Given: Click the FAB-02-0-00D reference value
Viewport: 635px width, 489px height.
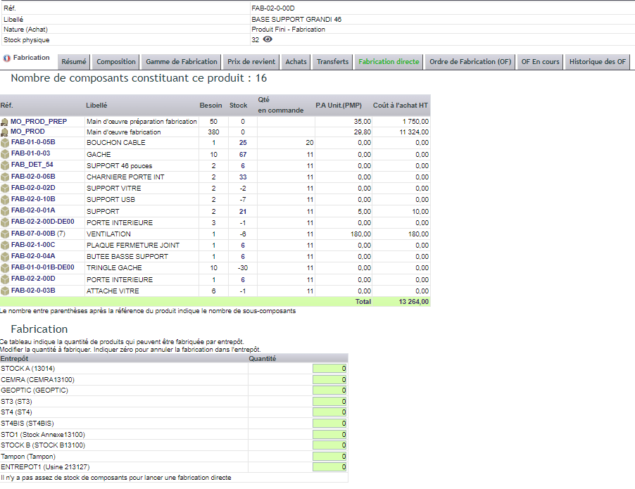Looking at the screenshot, I should [x=273, y=8].
